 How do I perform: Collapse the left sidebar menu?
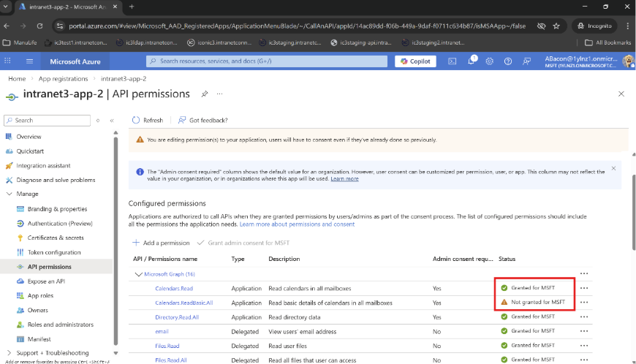(112, 120)
